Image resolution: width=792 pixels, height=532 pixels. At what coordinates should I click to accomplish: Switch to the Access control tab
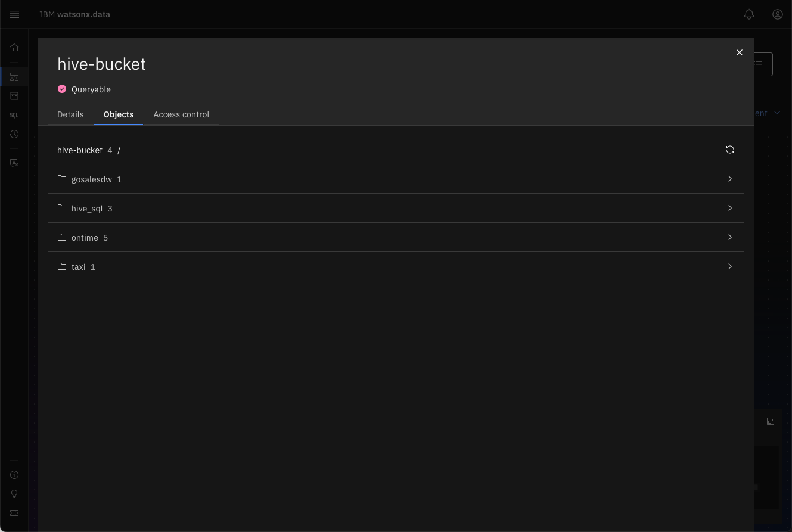[x=181, y=114]
